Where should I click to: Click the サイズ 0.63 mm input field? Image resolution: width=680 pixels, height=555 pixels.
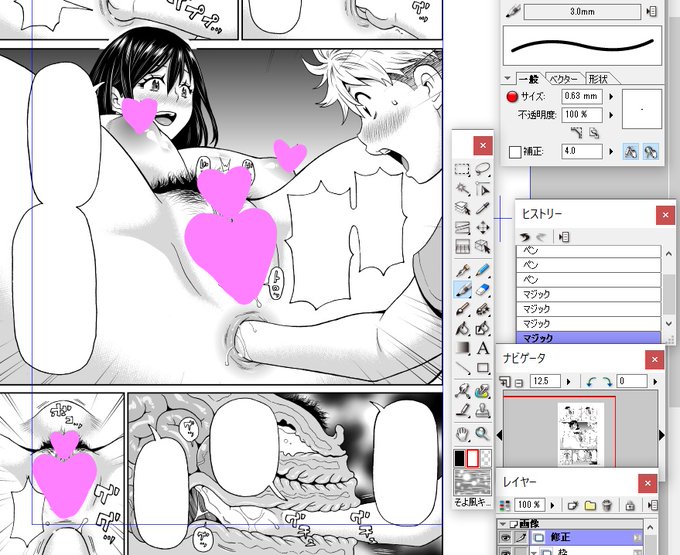pos(581,96)
